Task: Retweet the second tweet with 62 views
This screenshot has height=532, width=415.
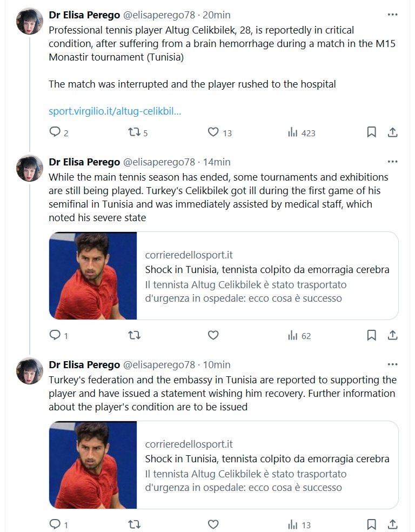Action: coord(133,335)
